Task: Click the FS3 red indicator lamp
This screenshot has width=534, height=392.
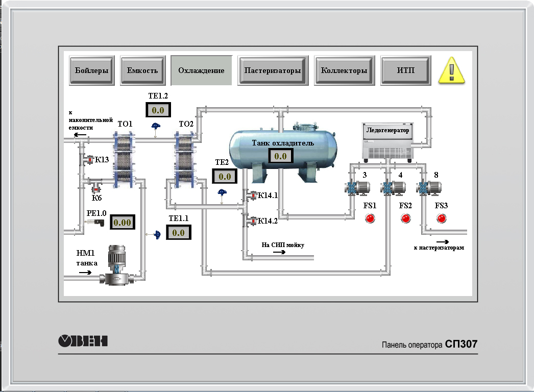Action: [442, 218]
